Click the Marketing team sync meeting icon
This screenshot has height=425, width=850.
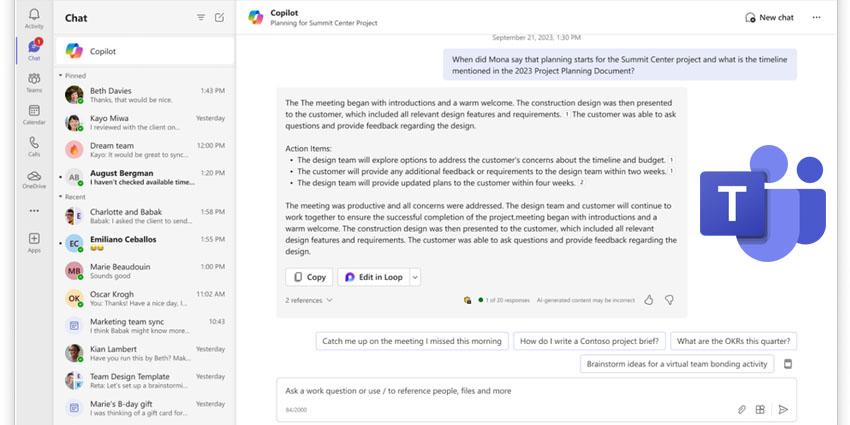74,326
